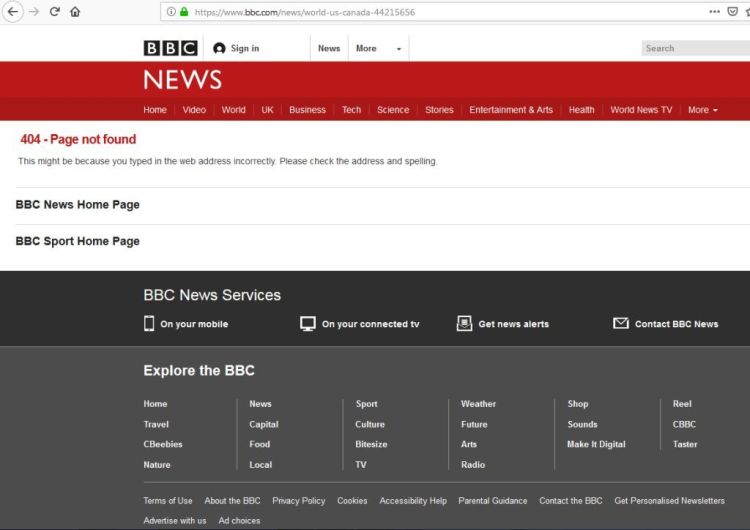Click Culture in Explore the BBC
This screenshot has height=530, width=750.
point(370,424)
